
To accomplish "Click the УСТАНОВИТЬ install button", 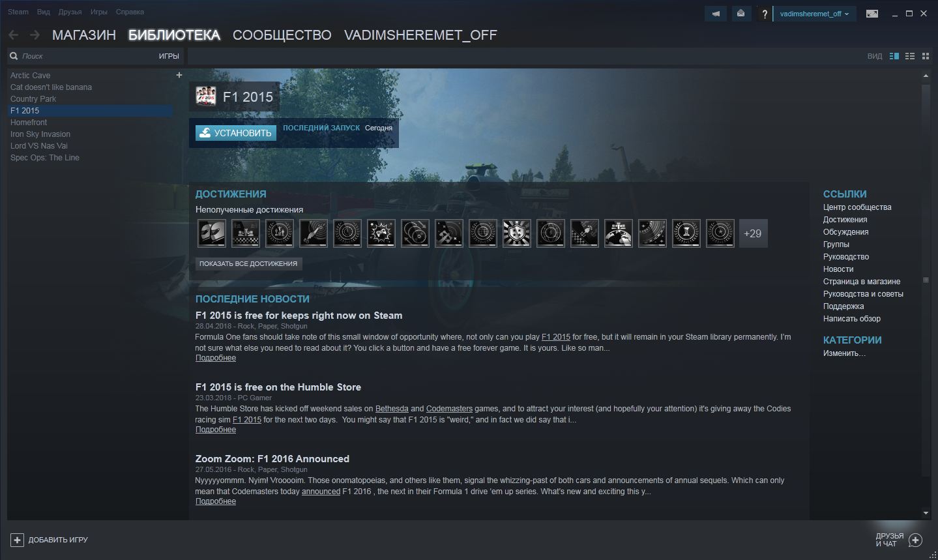I will (236, 133).
